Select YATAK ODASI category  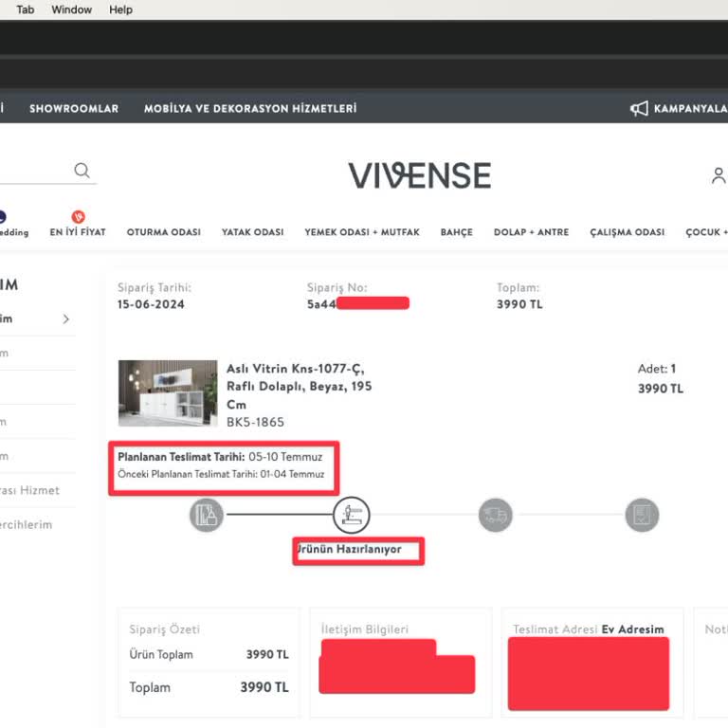(x=252, y=232)
